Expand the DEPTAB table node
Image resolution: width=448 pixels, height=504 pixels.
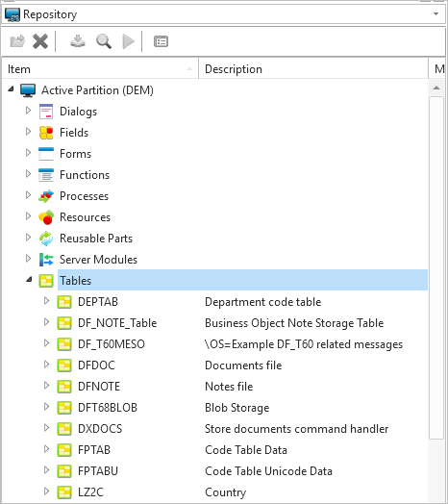click(46, 301)
